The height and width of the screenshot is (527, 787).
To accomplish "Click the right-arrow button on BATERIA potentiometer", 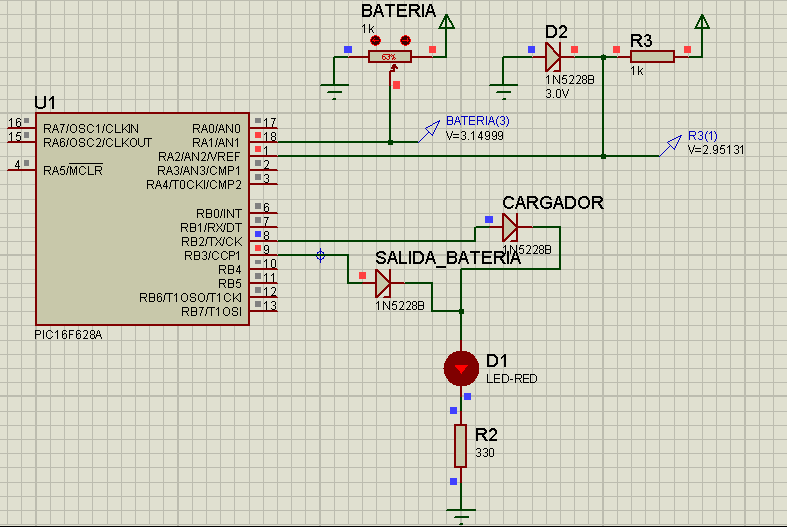I will [x=405, y=41].
